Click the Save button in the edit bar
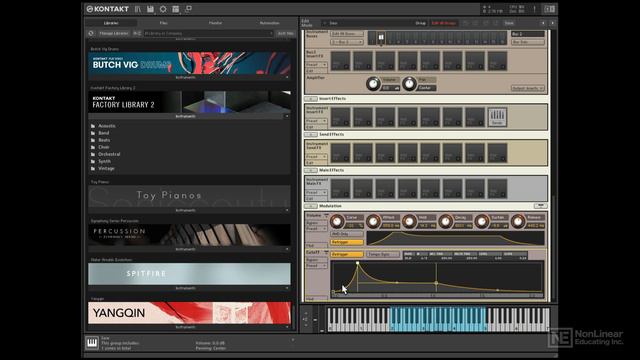This screenshot has height=360, width=640. [509, 23]
